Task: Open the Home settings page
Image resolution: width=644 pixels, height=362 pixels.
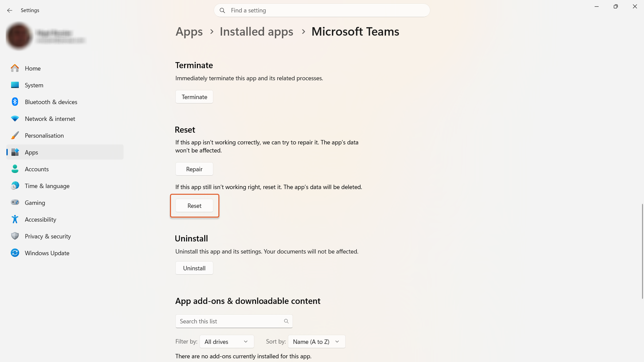Action: click(x=65, y=68)
